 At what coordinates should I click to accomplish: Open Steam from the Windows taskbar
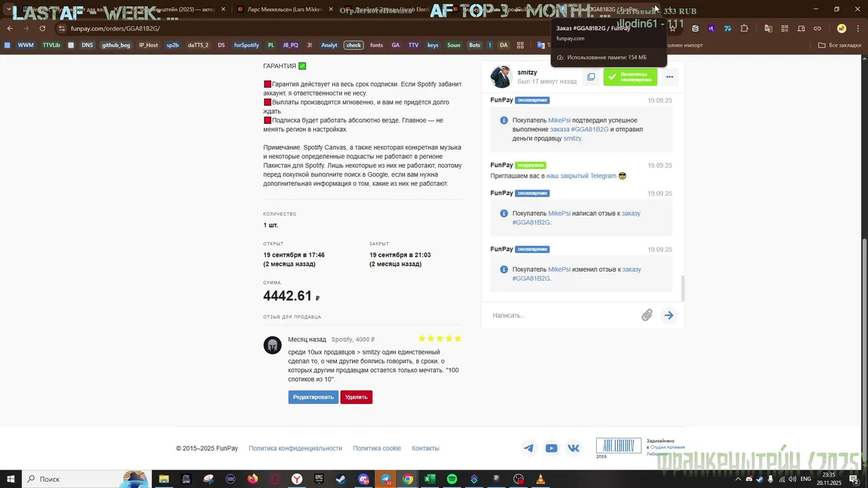(x=341, y=479)
